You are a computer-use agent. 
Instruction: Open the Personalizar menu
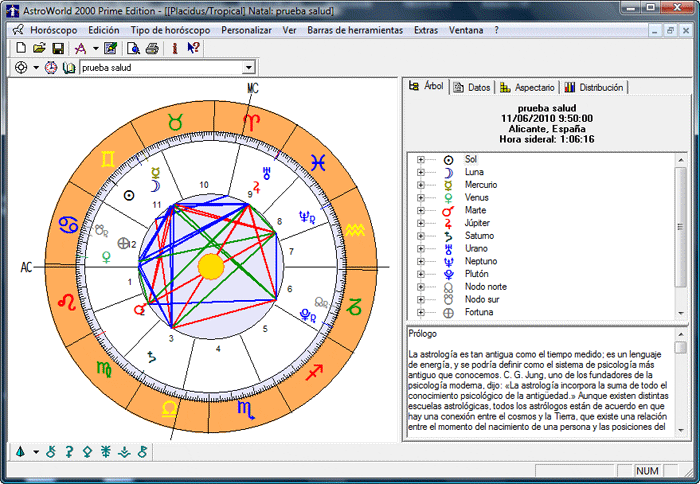click(x=246, y=30)
